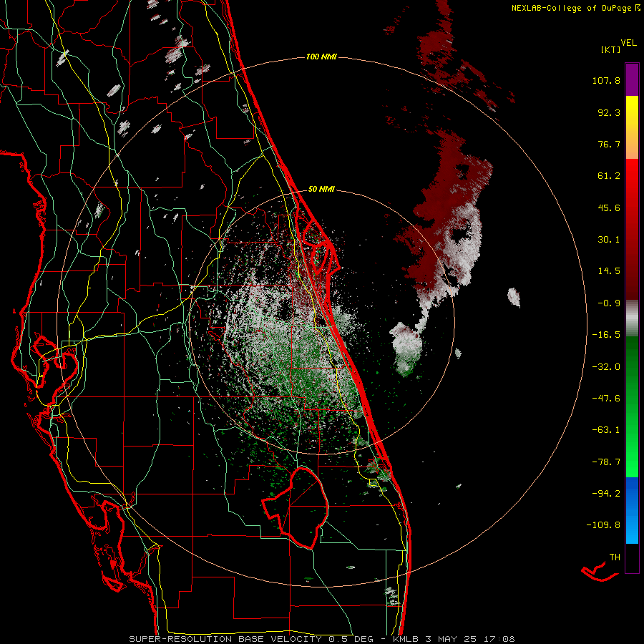Viewport: 644px width, 644px height.
Task: Select the -94.2 velocity scale value
Action: point(606,493)
